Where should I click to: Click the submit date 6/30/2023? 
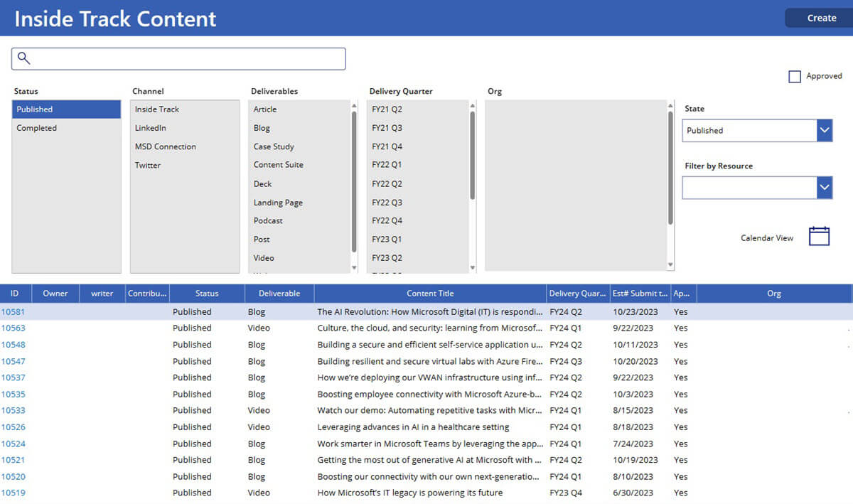(632, 493)
